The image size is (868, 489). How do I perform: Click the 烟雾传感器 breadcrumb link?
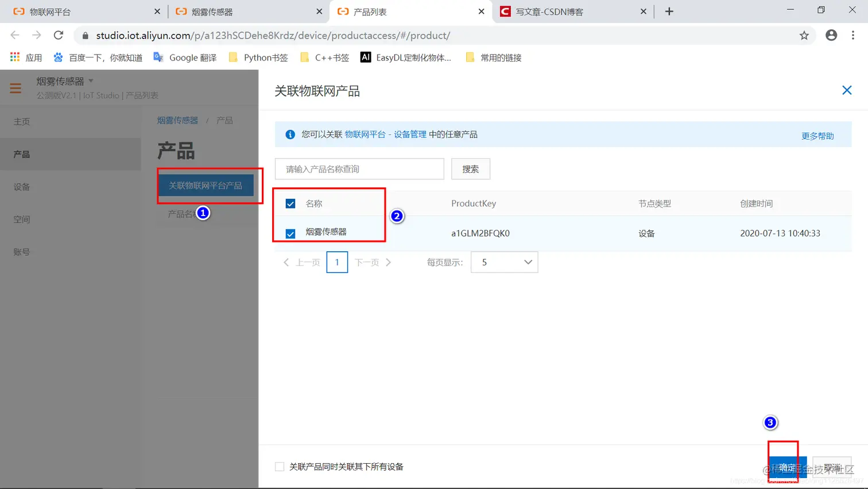tap(177, 120)
